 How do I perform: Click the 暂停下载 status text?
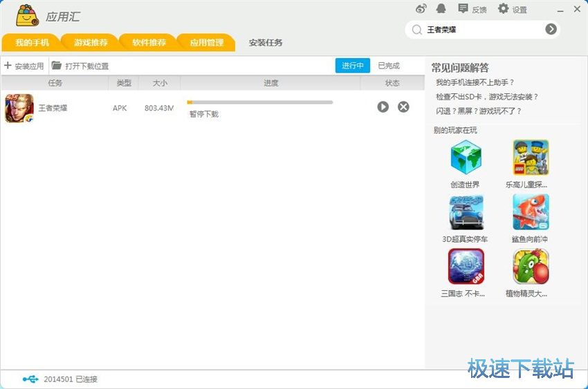[203, 114]
